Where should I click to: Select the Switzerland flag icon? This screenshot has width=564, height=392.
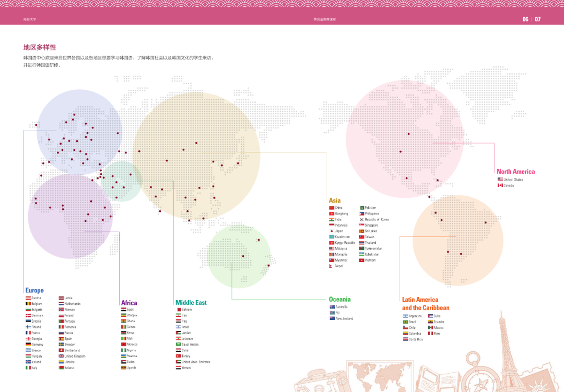tap(61, 350)
